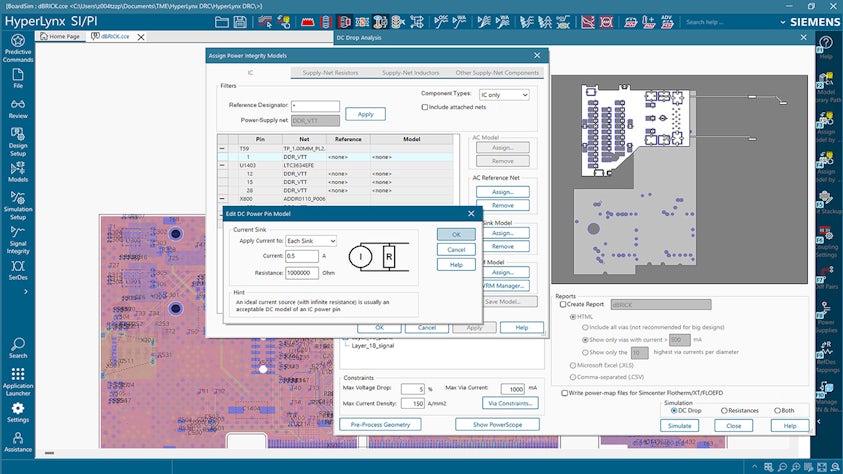Click the save disk icon in the top toolbar

[x=240, y=22]
